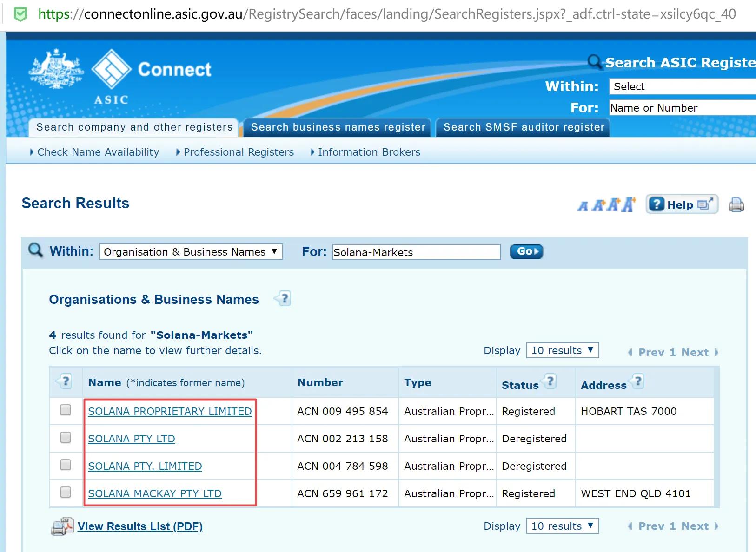
Task: Choose the largest font size A icon
Action: coord(629,204)
